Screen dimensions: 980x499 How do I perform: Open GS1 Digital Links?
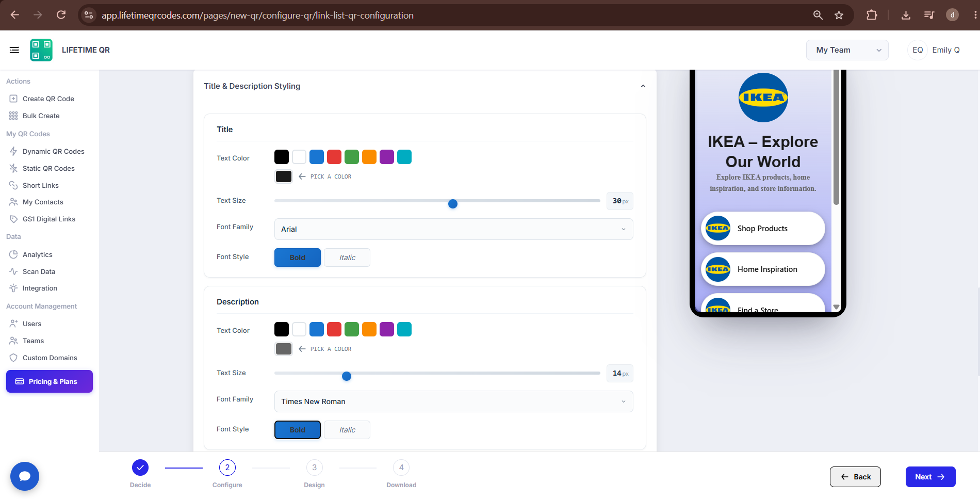coord(49,219)
